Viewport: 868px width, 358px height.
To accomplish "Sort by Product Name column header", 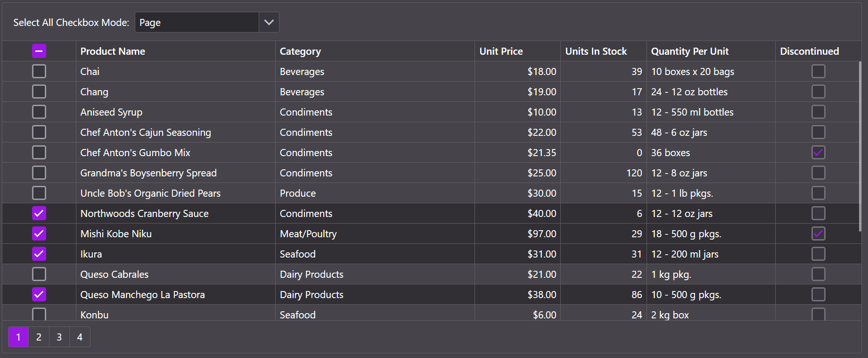I will tap(113, 51).
